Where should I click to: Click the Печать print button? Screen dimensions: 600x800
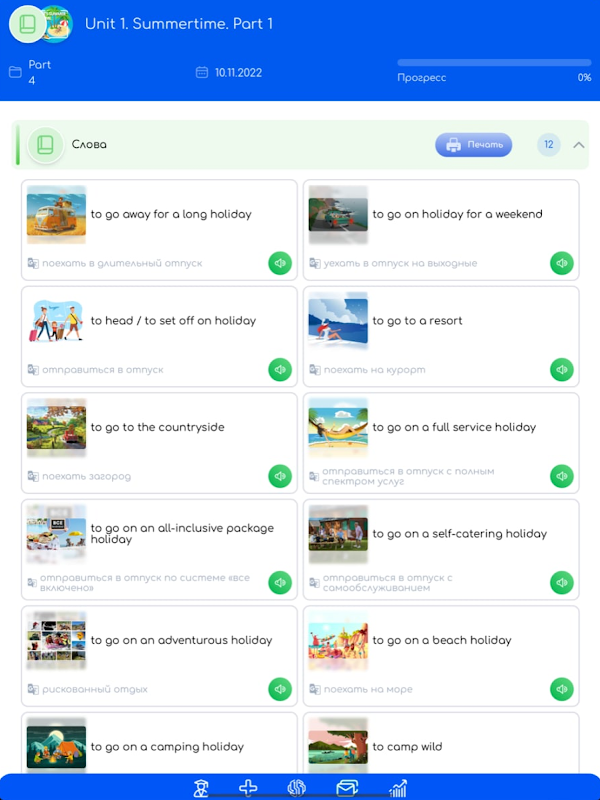click(x=473, y=145)
